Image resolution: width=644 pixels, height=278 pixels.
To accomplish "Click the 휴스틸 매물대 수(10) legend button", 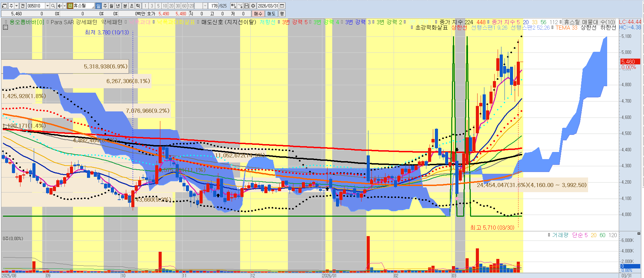I will click(x=589, y=22).
